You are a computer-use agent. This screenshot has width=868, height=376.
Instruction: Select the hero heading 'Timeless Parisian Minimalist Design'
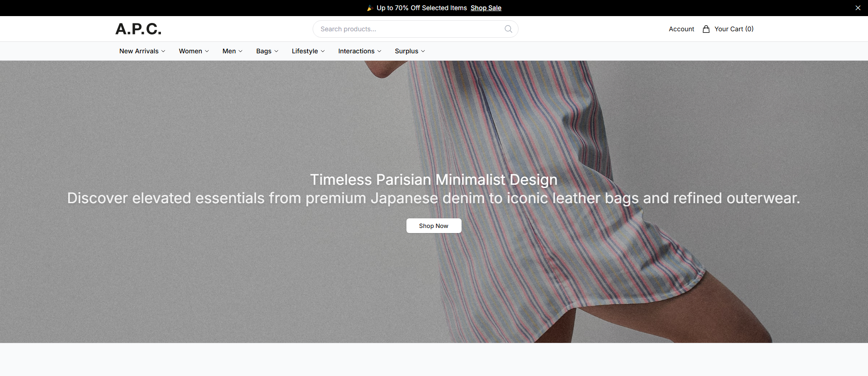pos(434,179)
